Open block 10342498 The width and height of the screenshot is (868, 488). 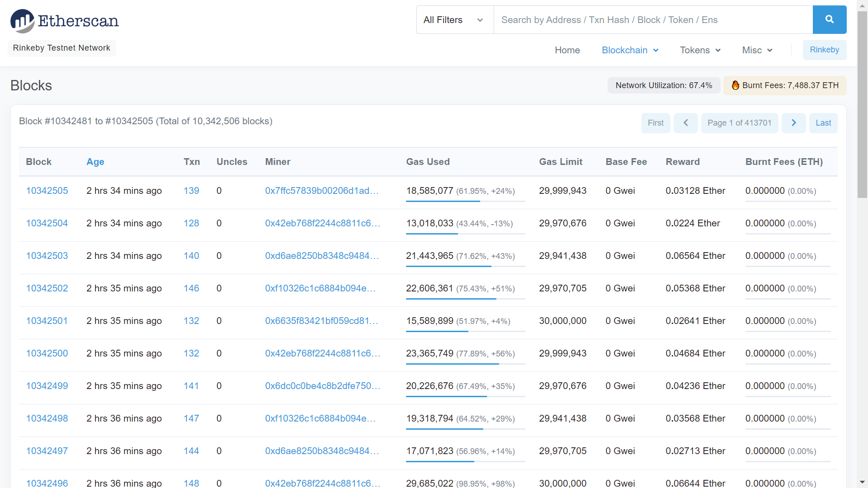click(x=47, y=418)
